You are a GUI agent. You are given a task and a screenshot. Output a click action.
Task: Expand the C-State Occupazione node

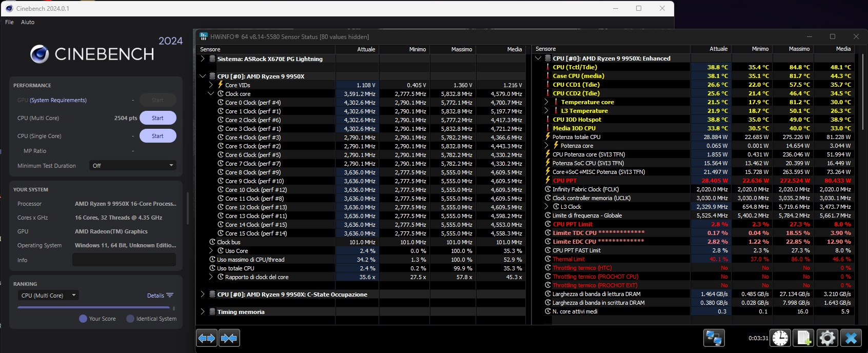pyautogui.click(x=203, y=294)
